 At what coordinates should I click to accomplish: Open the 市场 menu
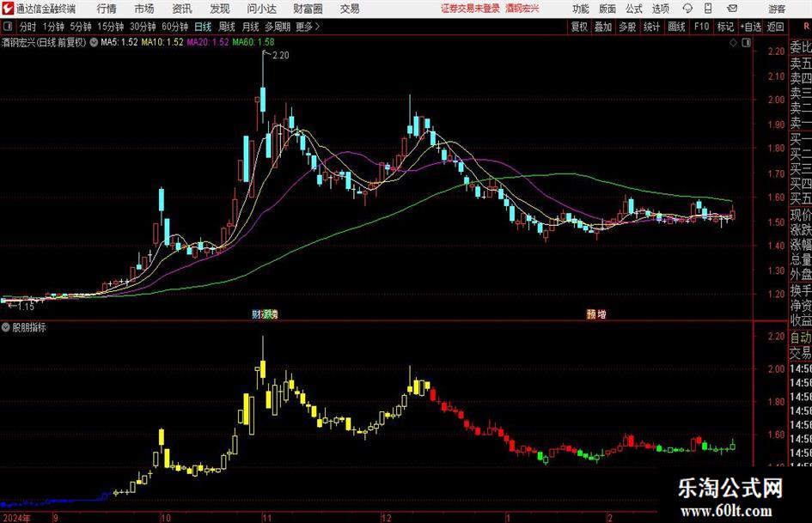[x=144, y=9]
